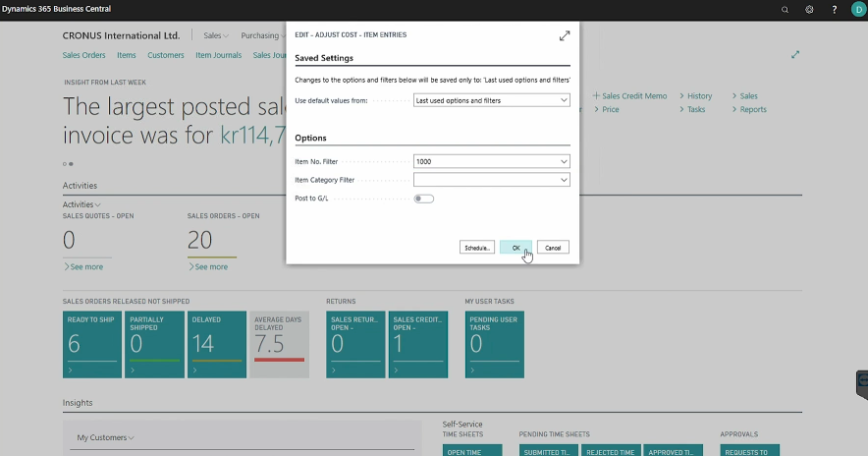Expand the Tasks actions group

coord(692,109)
